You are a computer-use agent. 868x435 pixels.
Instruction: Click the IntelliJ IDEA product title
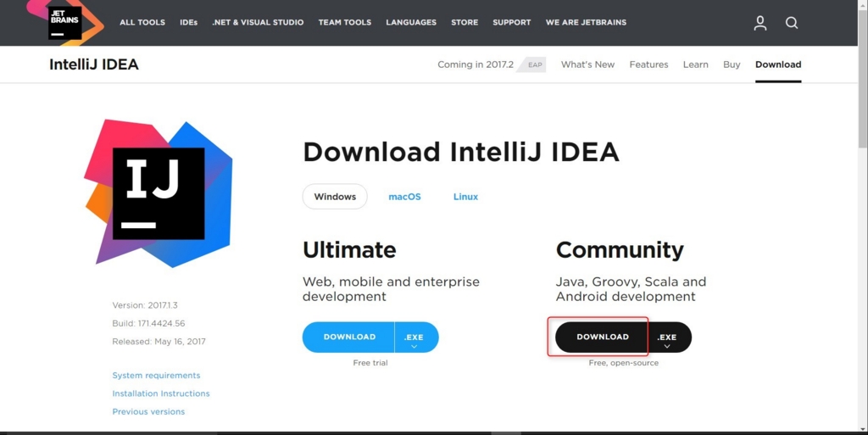pyautogui.click(x=94, y=64)
